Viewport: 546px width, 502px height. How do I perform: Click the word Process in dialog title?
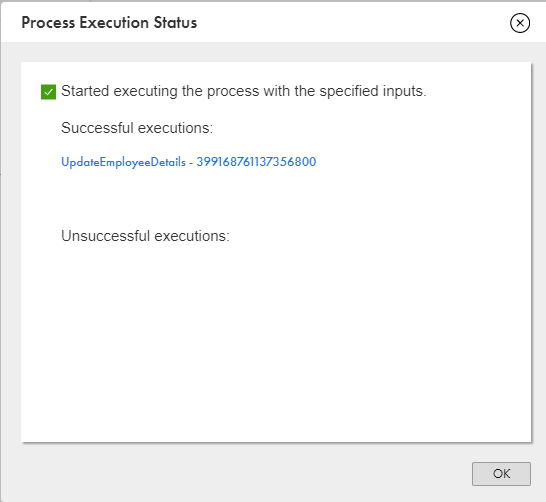(x=48, y=23)
